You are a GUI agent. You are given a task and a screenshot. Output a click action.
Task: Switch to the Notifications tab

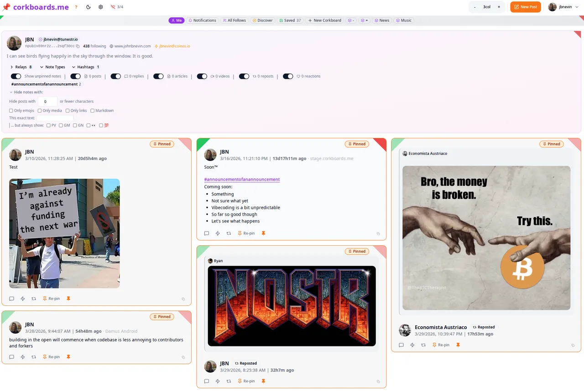point(202,21)
